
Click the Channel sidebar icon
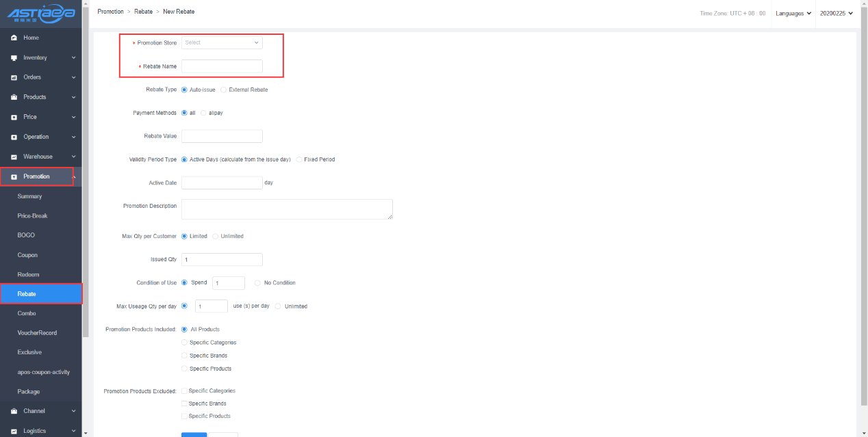14,411
